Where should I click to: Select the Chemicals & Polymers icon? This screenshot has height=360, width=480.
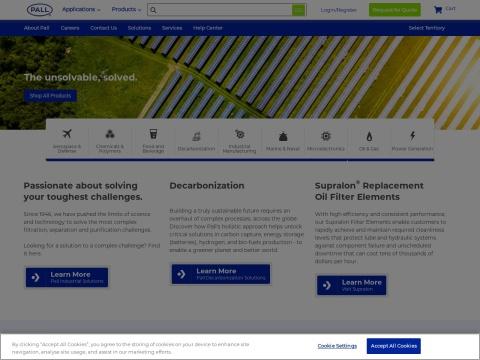[110, 134]
